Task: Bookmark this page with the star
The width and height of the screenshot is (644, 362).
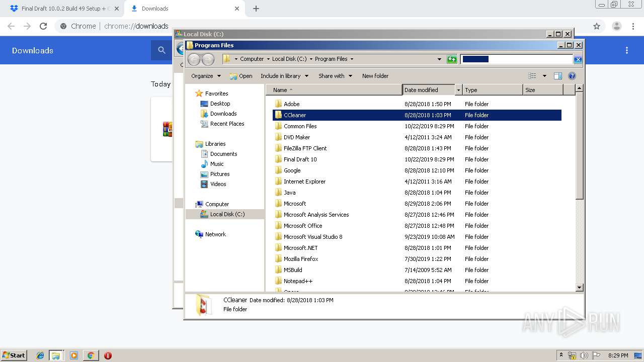Action: click(x=597, y=26)
